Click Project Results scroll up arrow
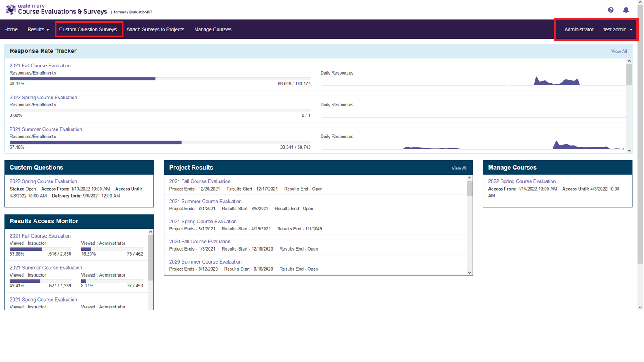Image resolution: width=644 pixels, height=362 pixels. pos(470,178)
